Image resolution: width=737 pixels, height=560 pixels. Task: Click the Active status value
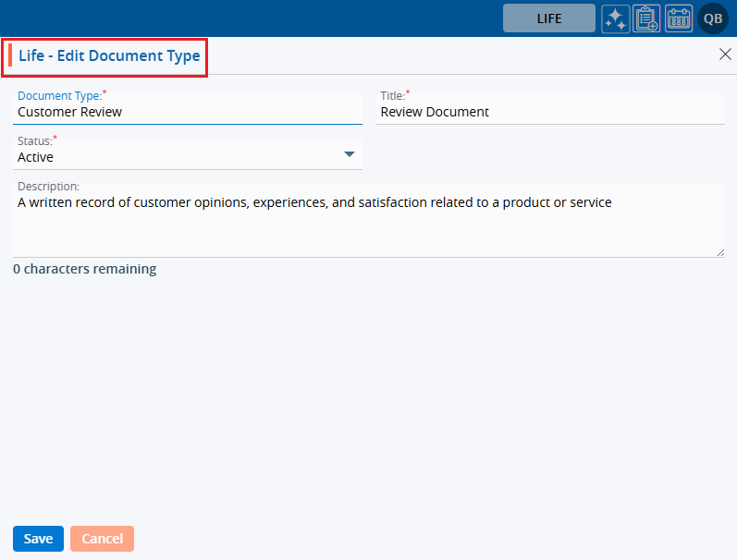36,157
